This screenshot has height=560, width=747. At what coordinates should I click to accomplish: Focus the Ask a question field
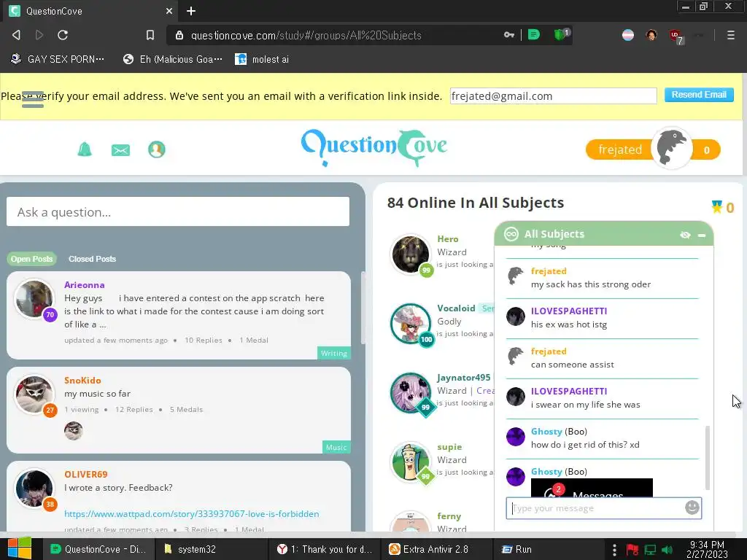coord(178,211)
